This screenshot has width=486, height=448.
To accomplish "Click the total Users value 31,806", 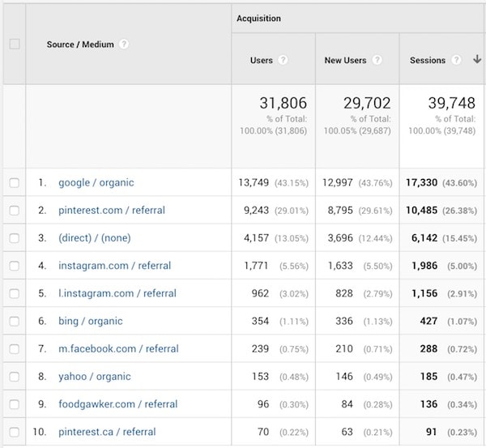I will [x=283, y=103].
